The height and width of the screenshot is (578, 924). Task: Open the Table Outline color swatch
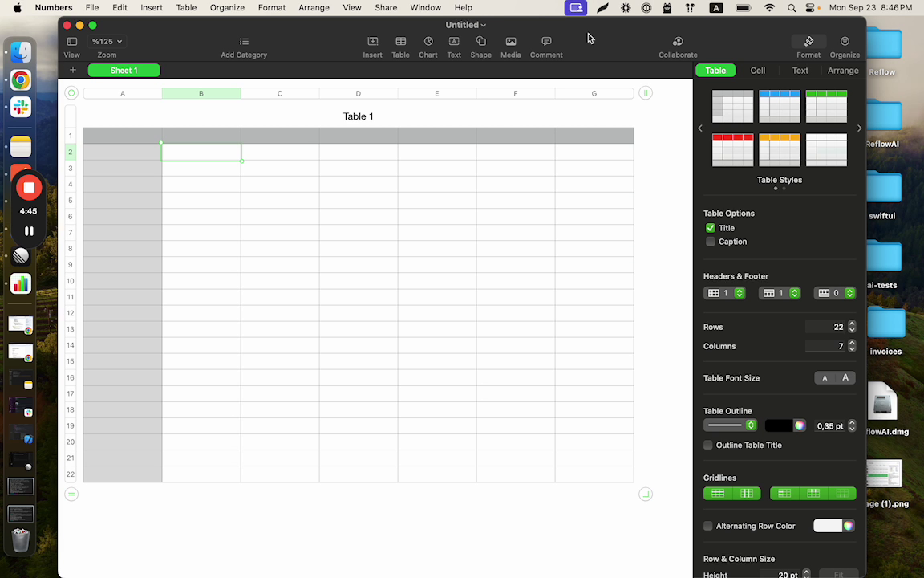(x=799, y=425)
